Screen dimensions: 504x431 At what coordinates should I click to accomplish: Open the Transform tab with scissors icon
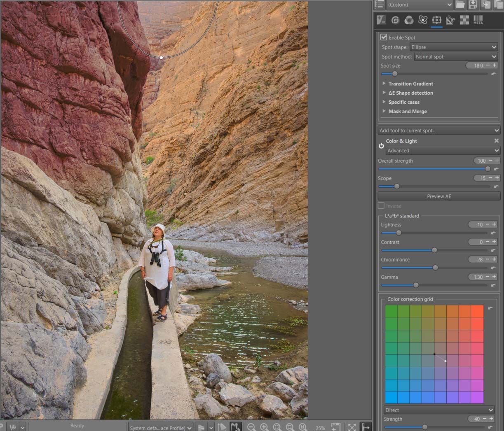[450, 20]
